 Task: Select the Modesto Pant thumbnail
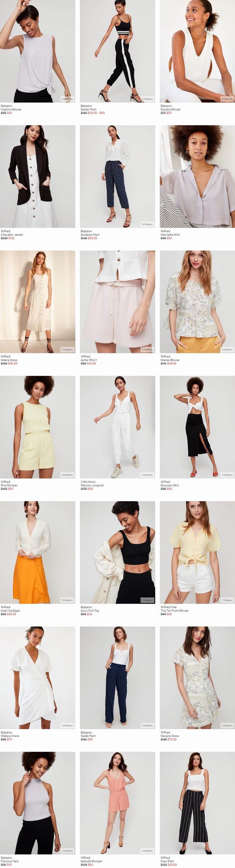point(117,177)
